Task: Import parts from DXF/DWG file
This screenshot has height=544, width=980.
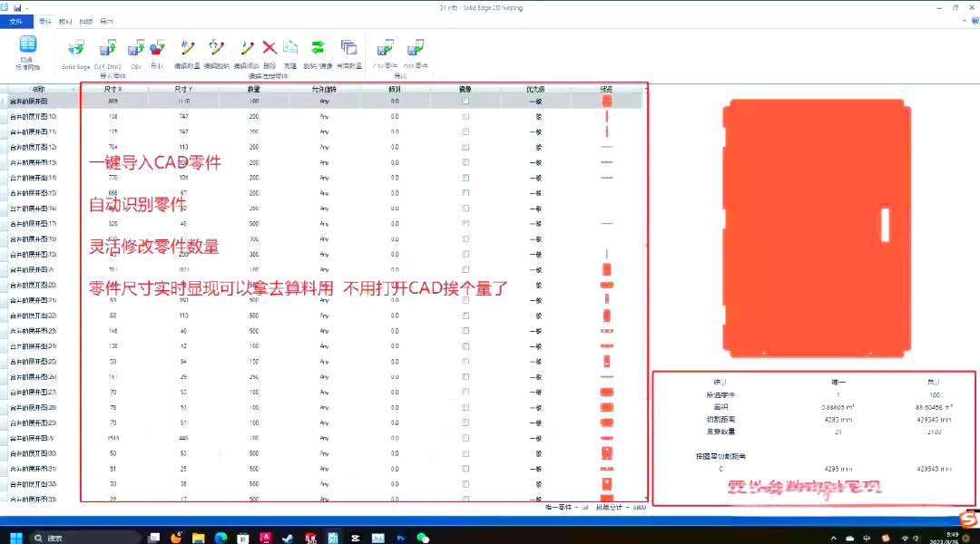Action: pos(108,48)
